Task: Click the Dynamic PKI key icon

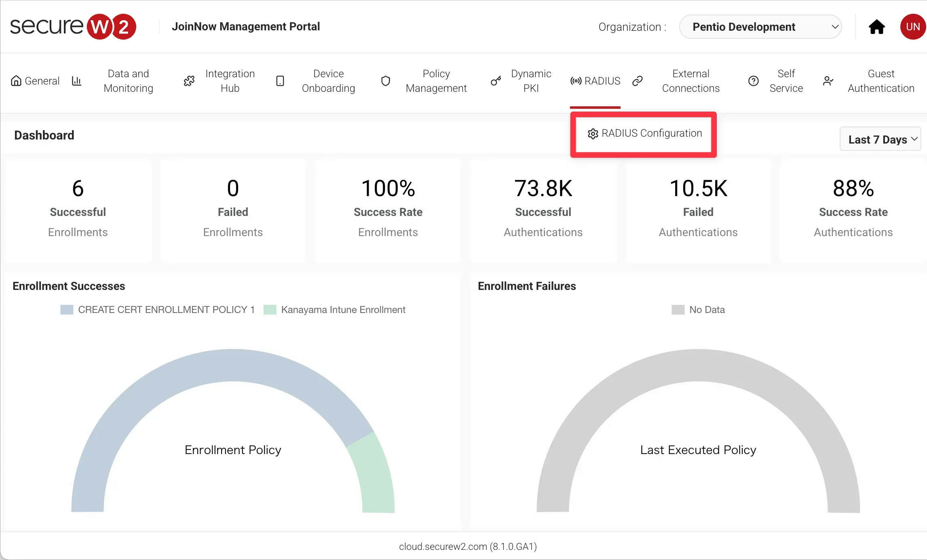Action: pyautogui.click(x=496, y=81)
